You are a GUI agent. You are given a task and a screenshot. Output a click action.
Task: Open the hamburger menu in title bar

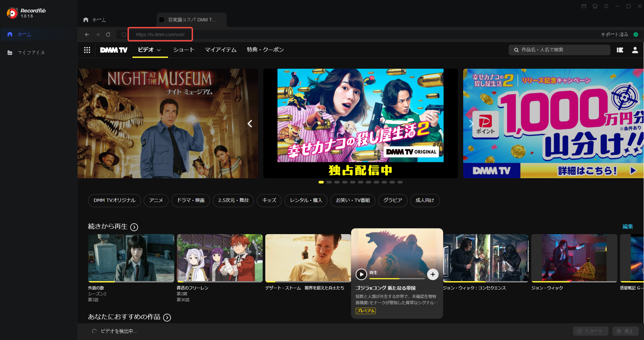click(606, 6)
